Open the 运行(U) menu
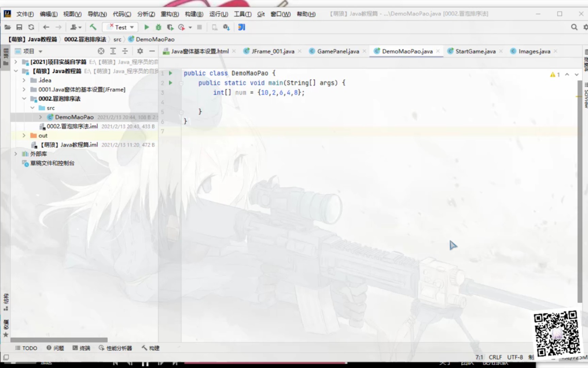Image resolution: width=588 pixels, height=368 pixels. point(218,14)
